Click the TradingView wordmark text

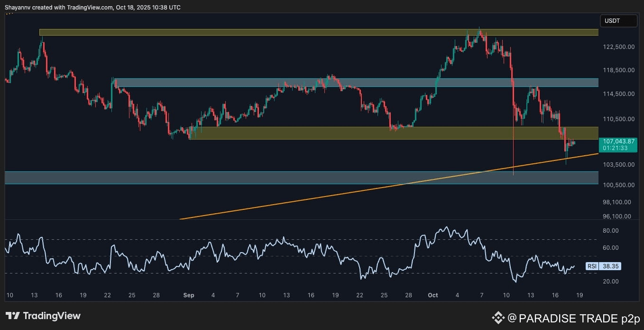click(x=52, y=316)
